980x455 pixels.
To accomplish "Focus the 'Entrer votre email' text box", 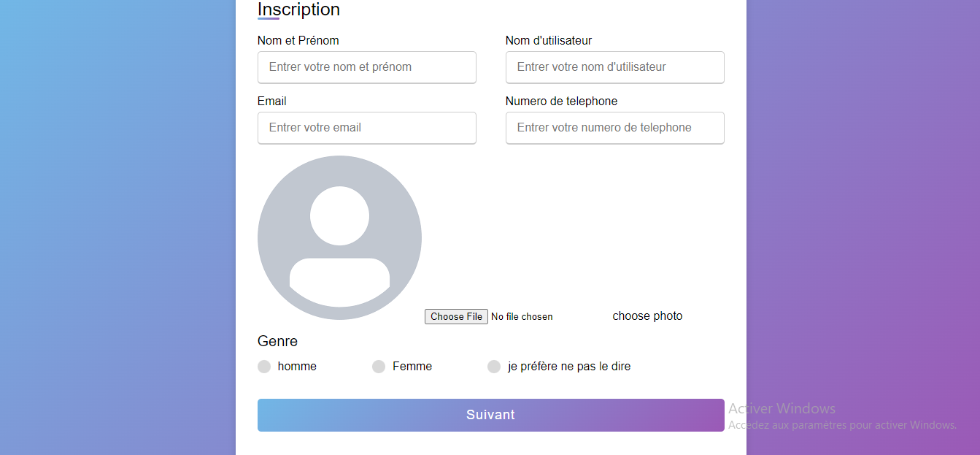I will pyautogui.click(x=366, y=128).
